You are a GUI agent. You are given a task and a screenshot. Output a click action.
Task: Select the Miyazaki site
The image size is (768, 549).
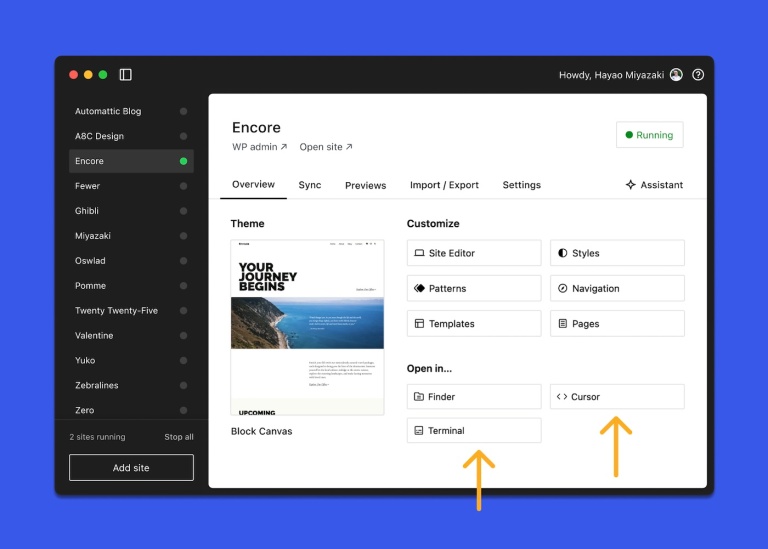click(131, 236)
